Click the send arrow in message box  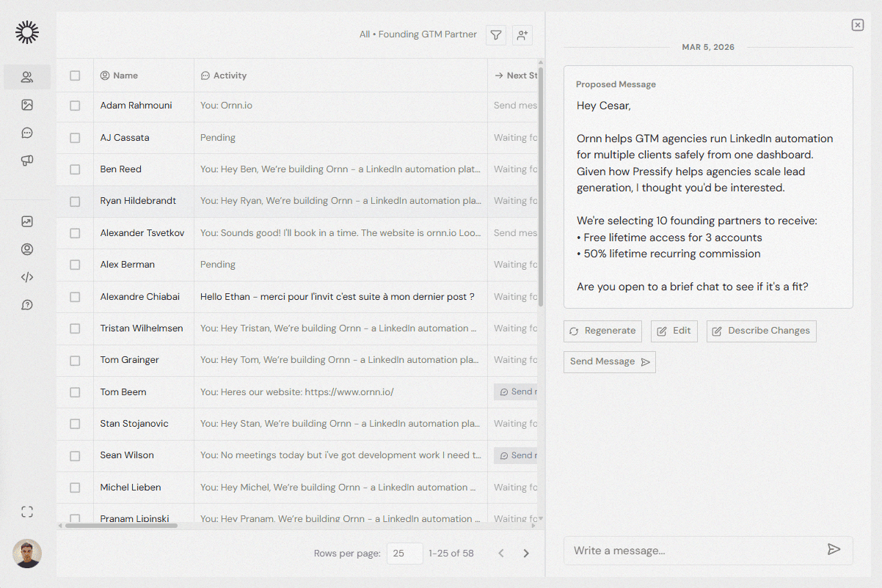click(x=834, y=549)
